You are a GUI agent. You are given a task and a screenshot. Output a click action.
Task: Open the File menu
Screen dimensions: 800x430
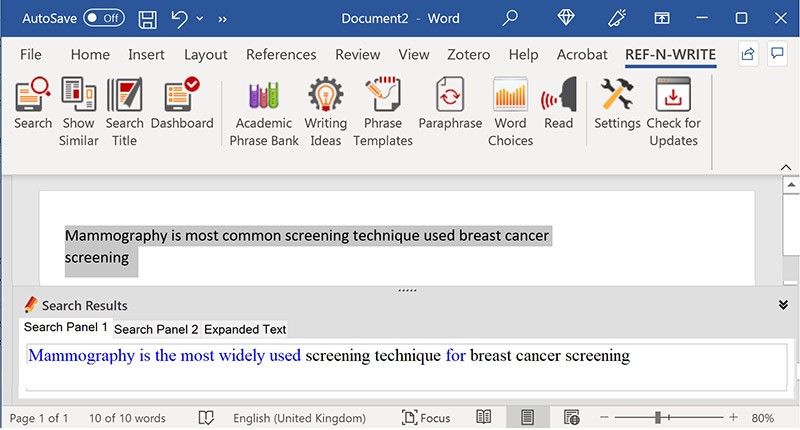(x=31, y=55)
